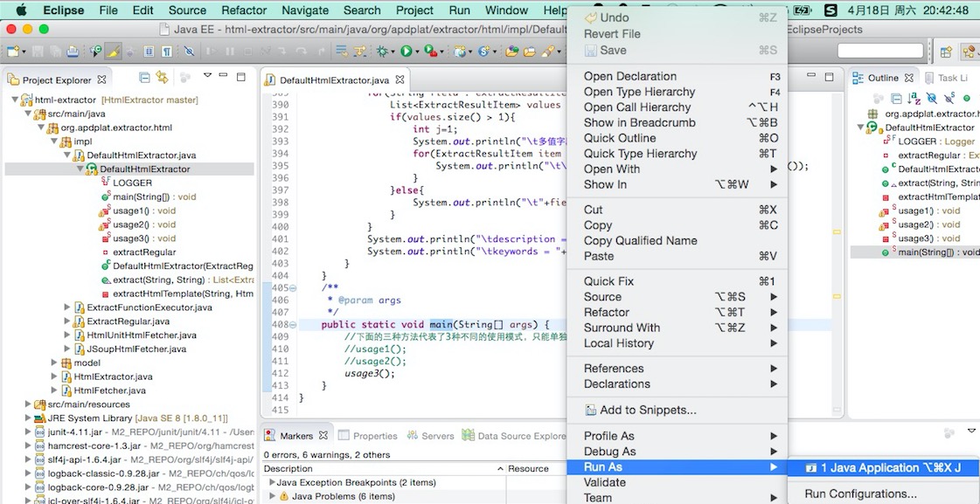The image size is (980, 504).
Task: Toggle Link with Editor in Project Explorer
Action: click(163, 78)
